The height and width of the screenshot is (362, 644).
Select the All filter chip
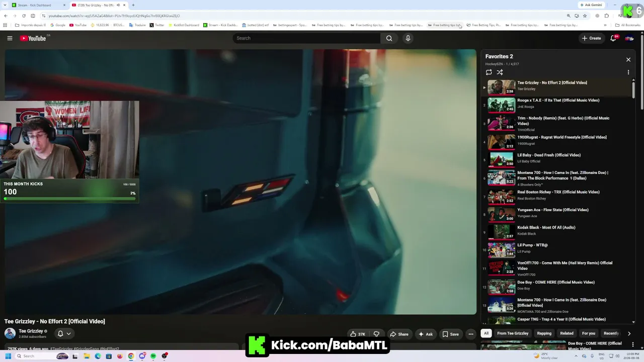coord(486,333)
